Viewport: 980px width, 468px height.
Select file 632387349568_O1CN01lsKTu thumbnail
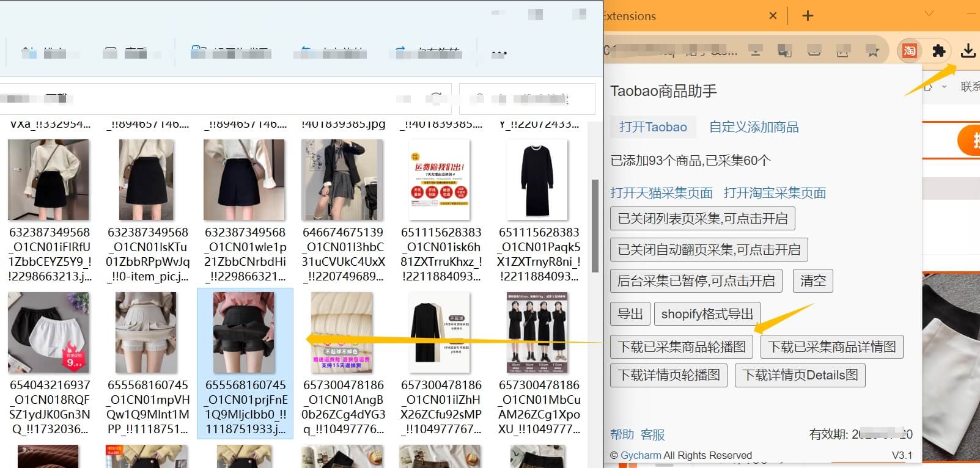146,180
